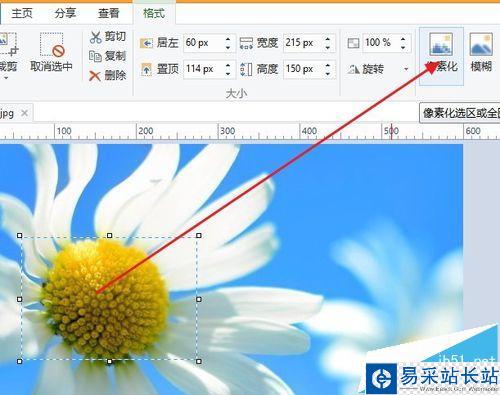
Task: Click the left-middle selection handle
Action: [20, 299]
